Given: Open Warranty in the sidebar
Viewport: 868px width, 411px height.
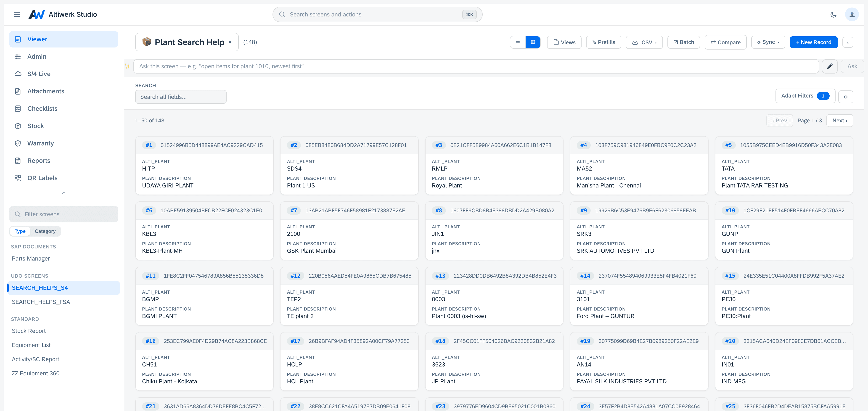Looking at the screenshot, I should click(x=64, y=144).
